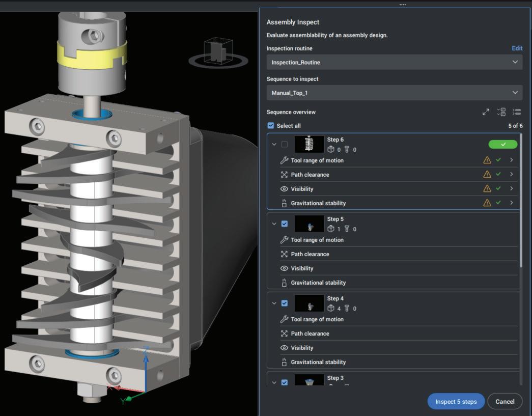Toggle the Select all checkbox

270,126
